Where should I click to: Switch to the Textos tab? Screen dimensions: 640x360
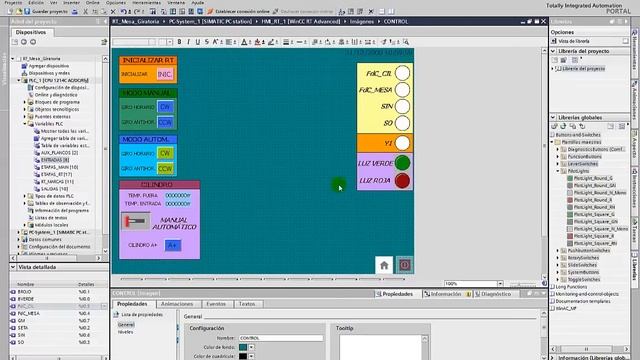point(247,304)
